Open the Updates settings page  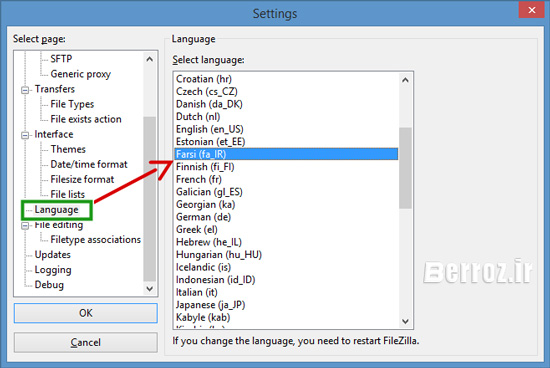click(x=52, y=255)
